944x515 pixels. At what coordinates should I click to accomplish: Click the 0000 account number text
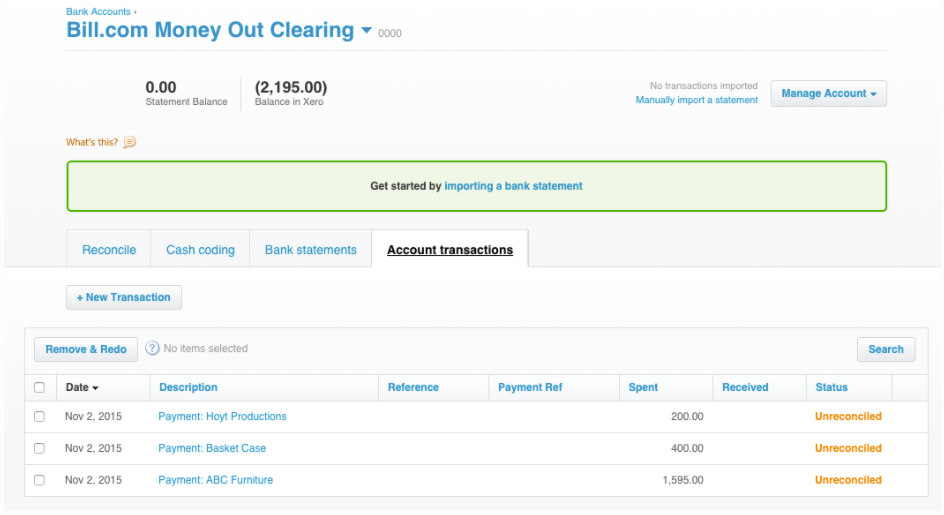pos(390,34)
